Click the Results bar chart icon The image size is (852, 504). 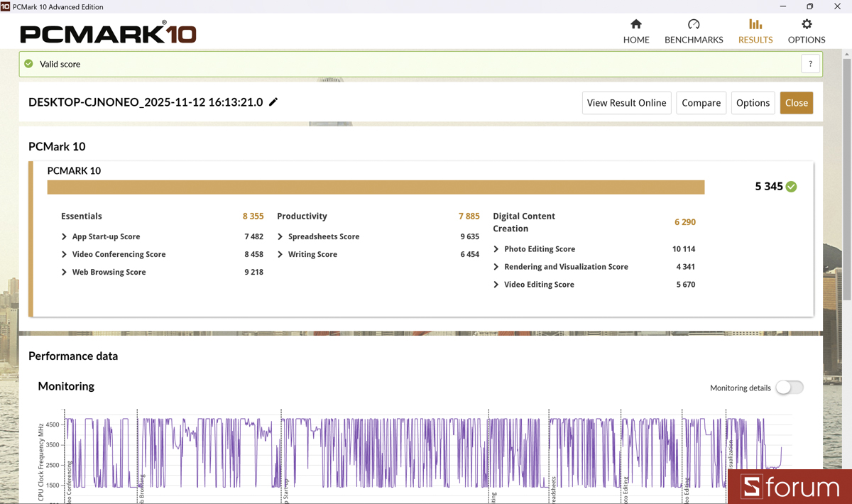755,25
